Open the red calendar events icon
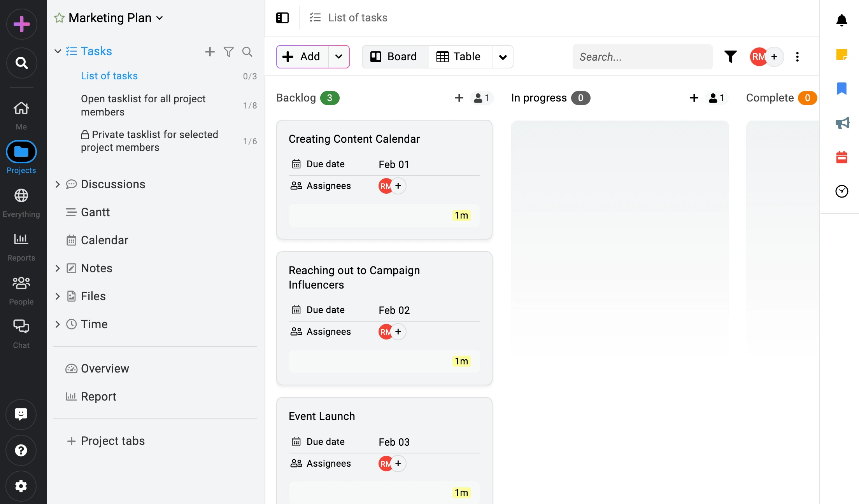Viewport: 859px width, 504px height. [x=842, y=157]
